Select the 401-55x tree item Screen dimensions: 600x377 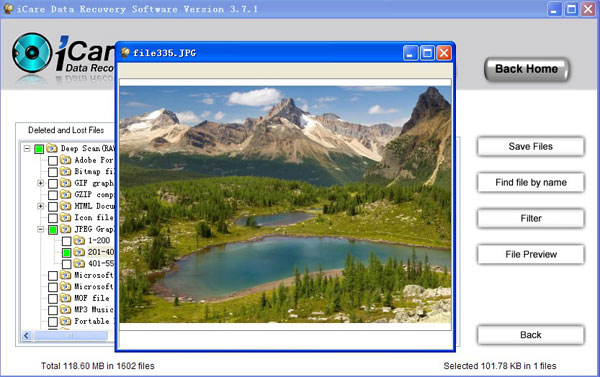tap(101, 263)
